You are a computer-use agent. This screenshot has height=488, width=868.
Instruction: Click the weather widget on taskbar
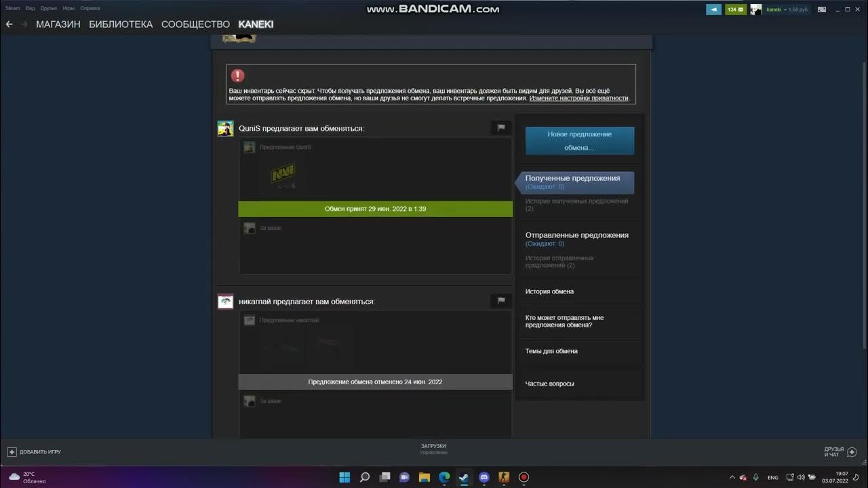27,477
